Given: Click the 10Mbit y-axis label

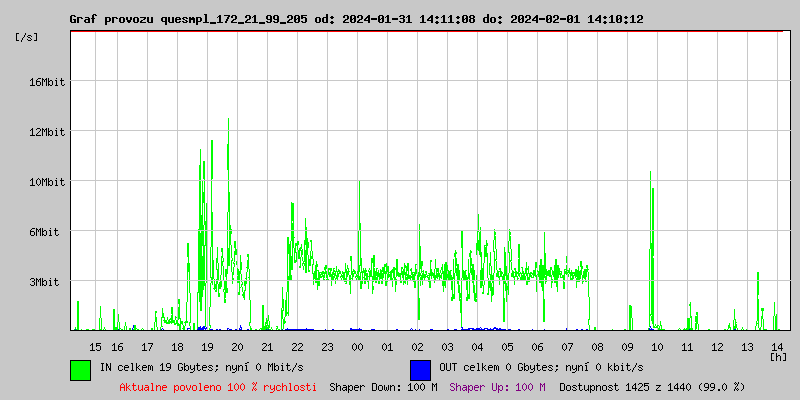Looking at the screenshot, I should coord(47,182).
